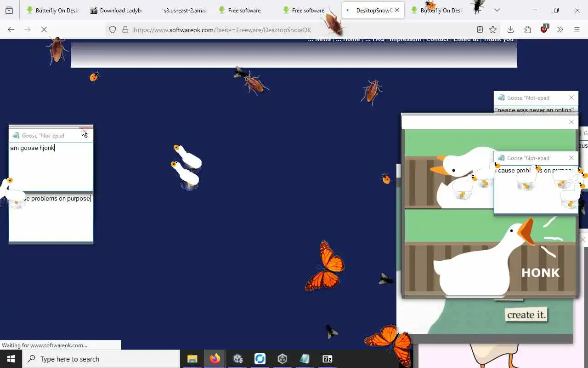Viewport: 588px width, 368px height.
Task: Go back to previous page
Action: point(11,29)
